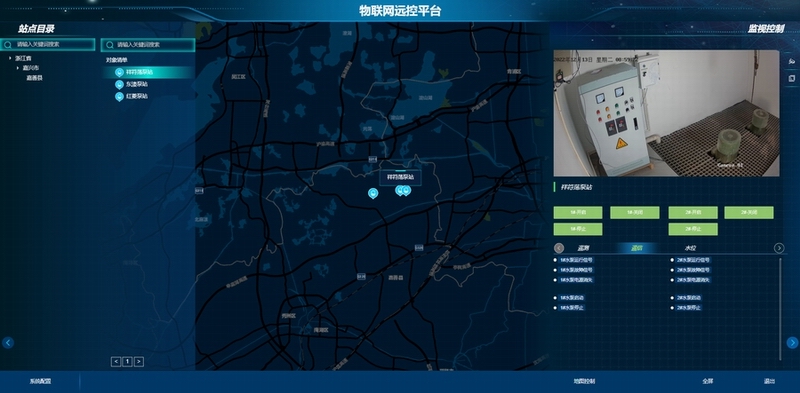Screen dimensions: 800x393
Task: Click the signal list vertical scrollbar
Action: click(780, 309)
